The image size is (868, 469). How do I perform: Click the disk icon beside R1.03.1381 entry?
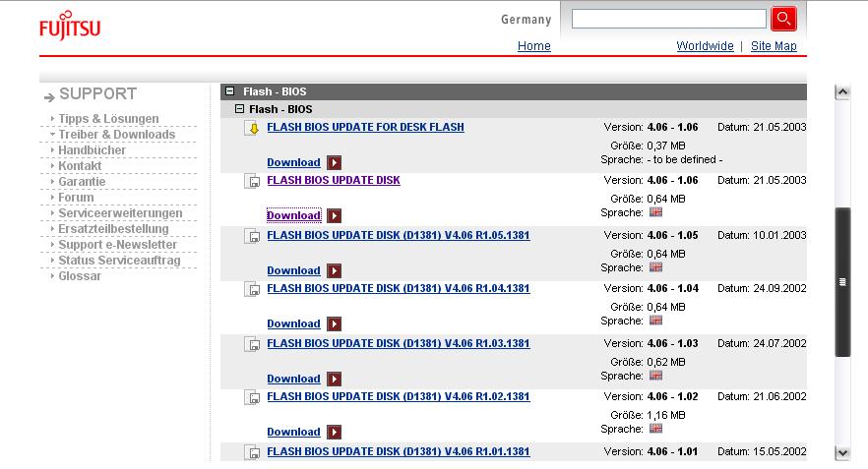[252, 344]
